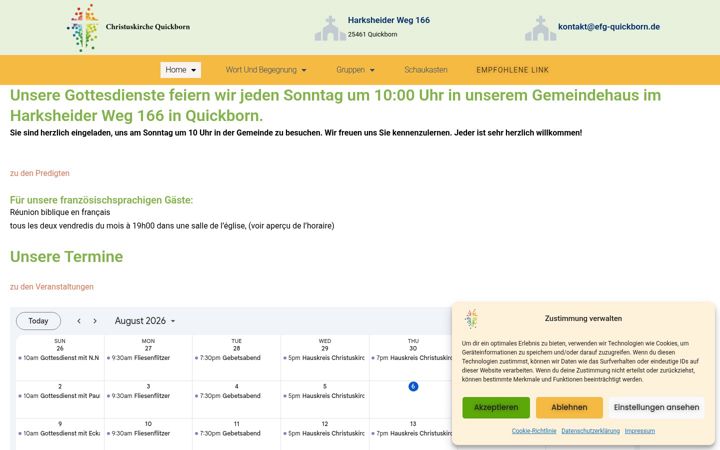This screenshot has height=450, width=720.
Task: Go to next month in calendar
Action: 95,321
